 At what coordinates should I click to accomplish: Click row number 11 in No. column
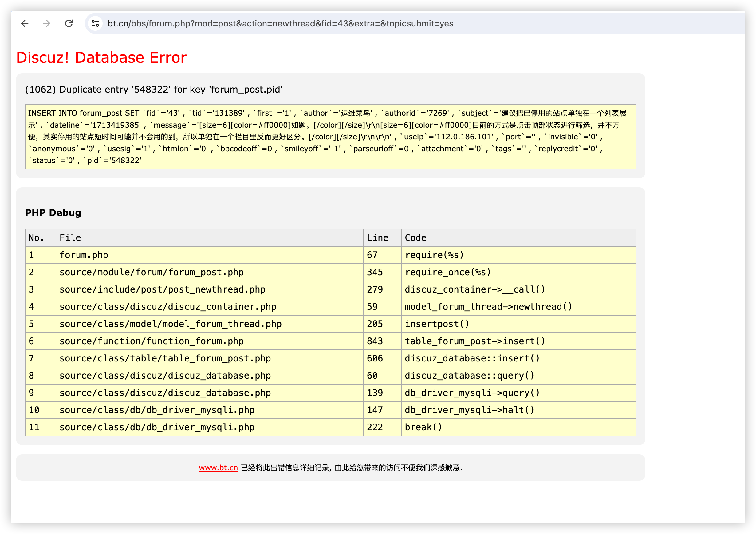[41, 427]
